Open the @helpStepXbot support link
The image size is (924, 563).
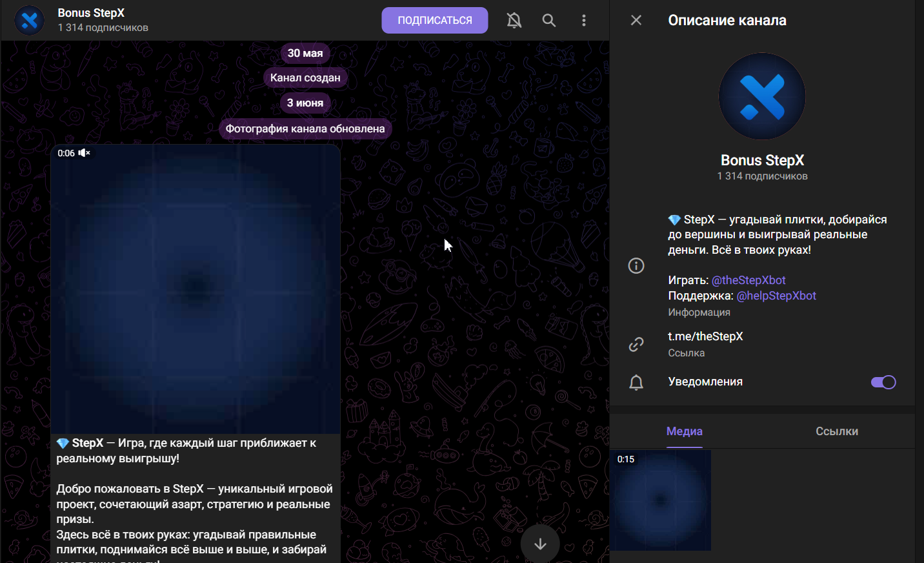coord(776,296)
